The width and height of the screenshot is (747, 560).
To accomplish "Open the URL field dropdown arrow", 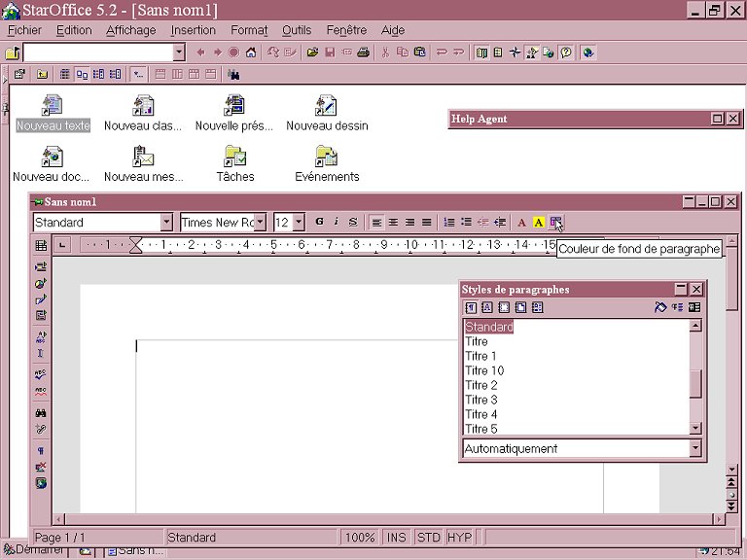I will [179, 52].
